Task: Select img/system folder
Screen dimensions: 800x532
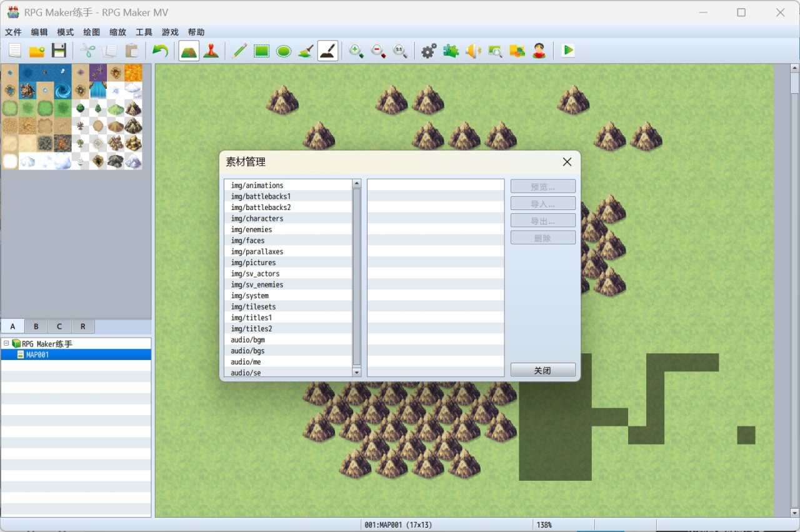Action: (x=288, y=296)
